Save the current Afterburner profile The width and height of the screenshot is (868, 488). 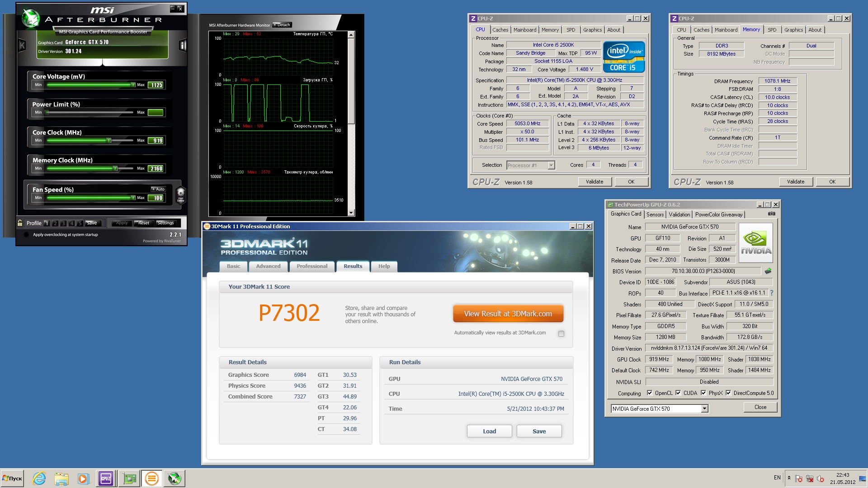pos(92,223)
